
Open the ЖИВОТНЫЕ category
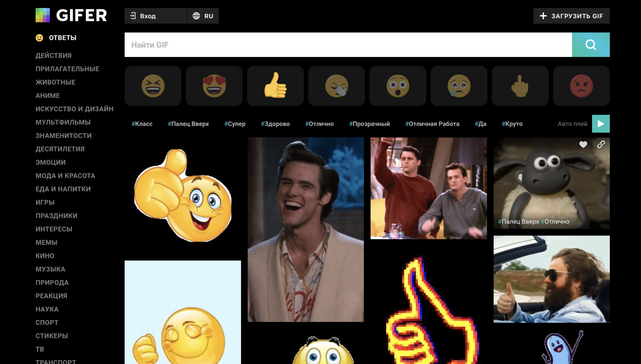pos(55,82)
